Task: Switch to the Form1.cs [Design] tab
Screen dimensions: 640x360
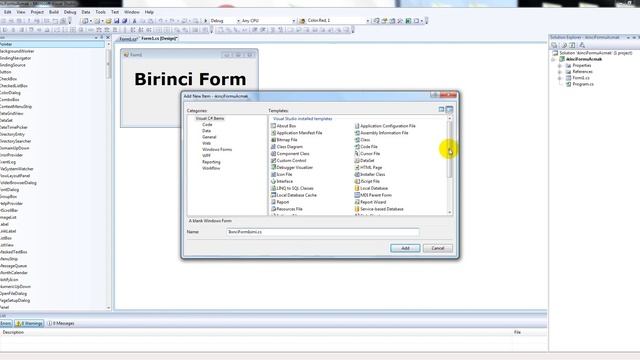Action: (x=160, y=38)
